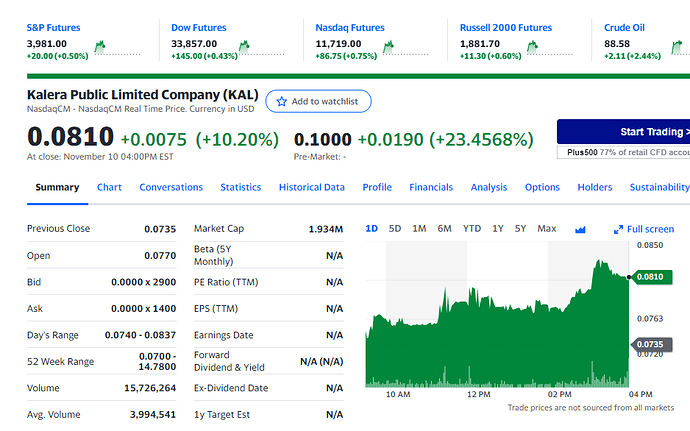Click the pre-market price 0.1000
Screen dimensions: 690x431
[x=323, y=140]
